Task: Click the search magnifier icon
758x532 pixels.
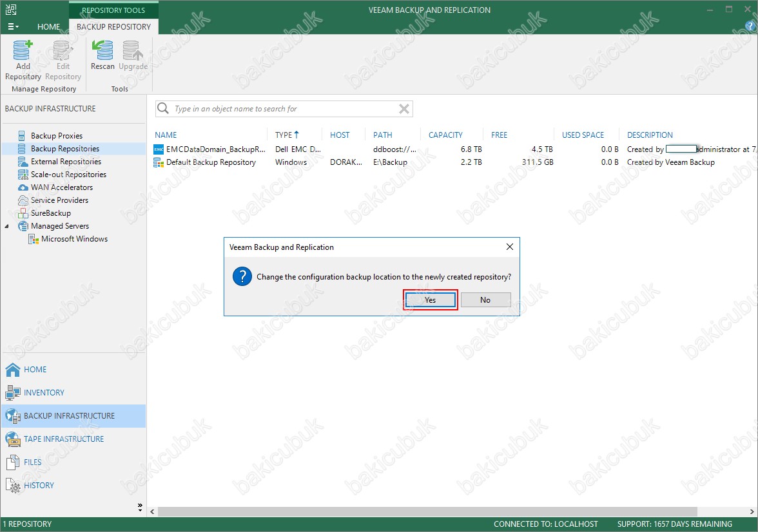Action: pyautogui.click(x=164, y=108)
